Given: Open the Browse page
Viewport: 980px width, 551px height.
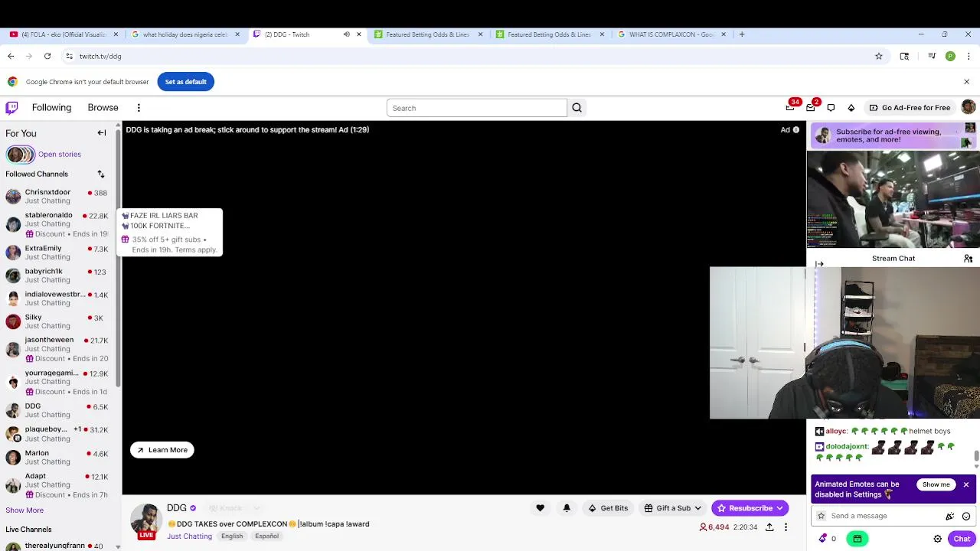Looking at the screenshot, I should 103,108.
